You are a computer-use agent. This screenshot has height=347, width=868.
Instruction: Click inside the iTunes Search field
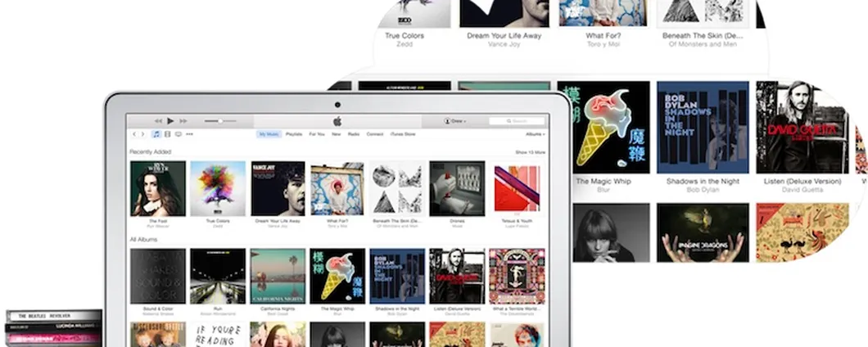point(517,120)
